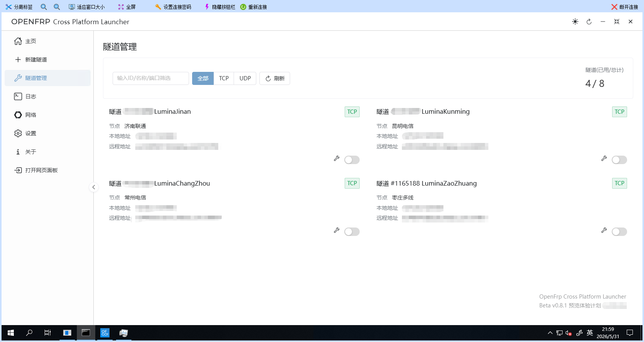This screenshot has width=644, height=342.
Task: Toggle the LuminaZaoZhuang tunnel switch
Action: tap(619, 232)
